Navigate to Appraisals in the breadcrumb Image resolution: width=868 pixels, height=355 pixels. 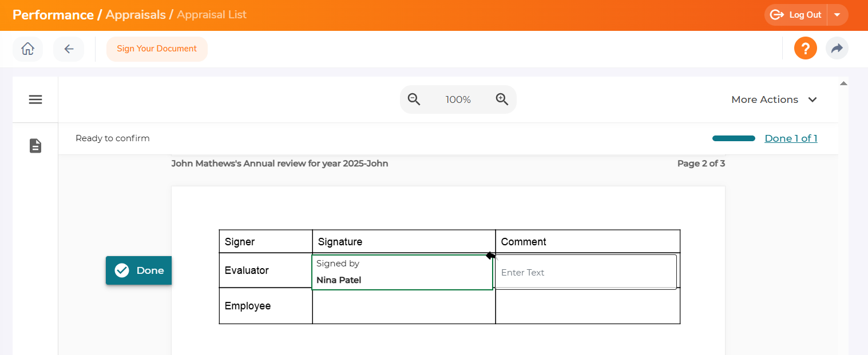pos(136,15)
